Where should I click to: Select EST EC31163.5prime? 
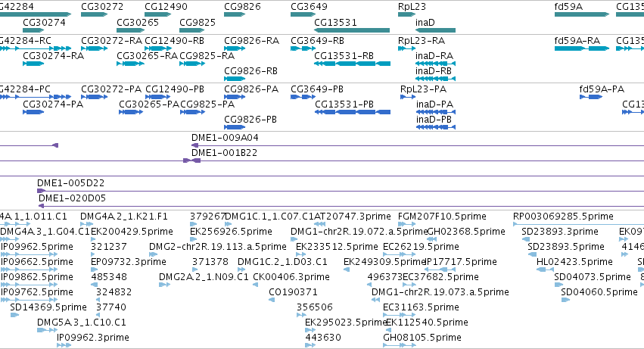pyautogui.click(x=421, y=307)
